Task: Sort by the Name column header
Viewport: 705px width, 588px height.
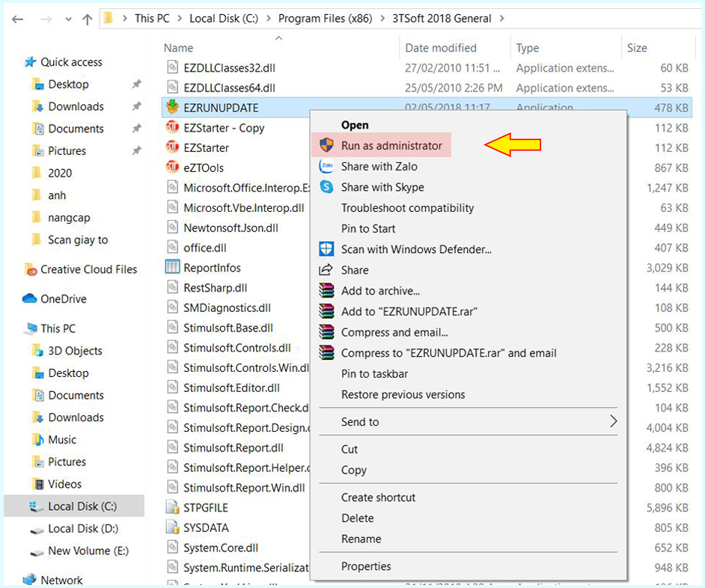Action: [x=179, y=48]
